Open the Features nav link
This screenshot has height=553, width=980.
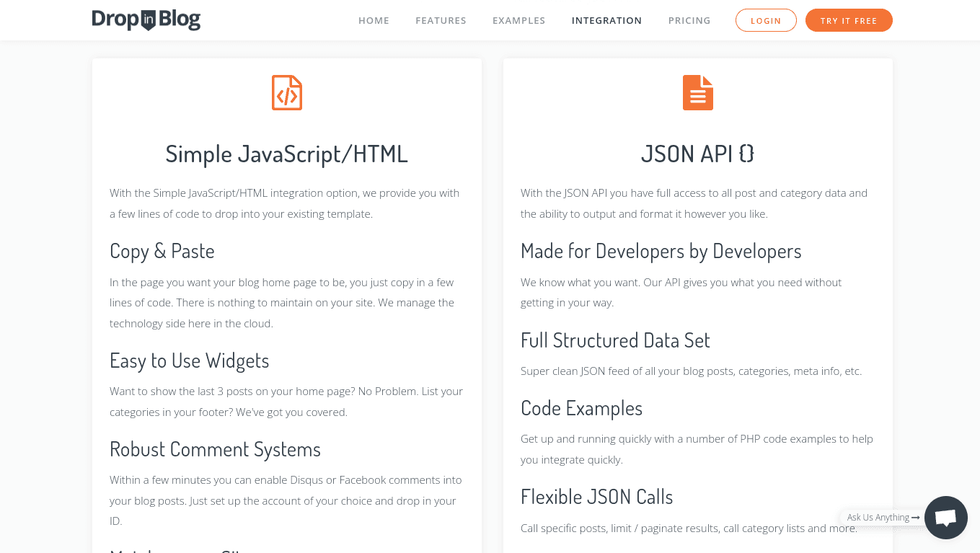pos(441,21)
